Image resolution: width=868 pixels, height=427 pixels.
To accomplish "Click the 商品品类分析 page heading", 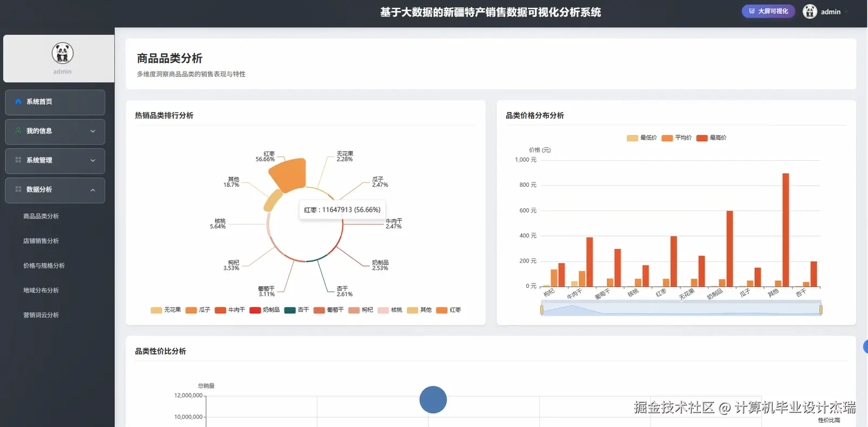I will pyautogui.click(x=170, y=58).
